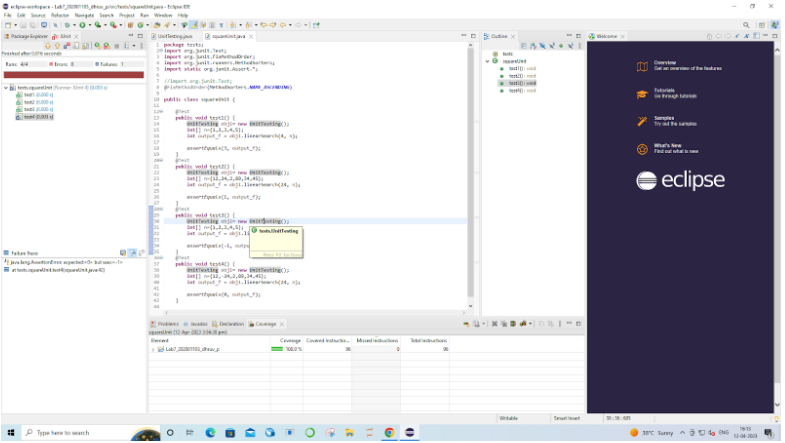The image size is (785, 443).
Task: Select test1 in the JUnit results
Action: pyautogui.click(x=34, y=95)
